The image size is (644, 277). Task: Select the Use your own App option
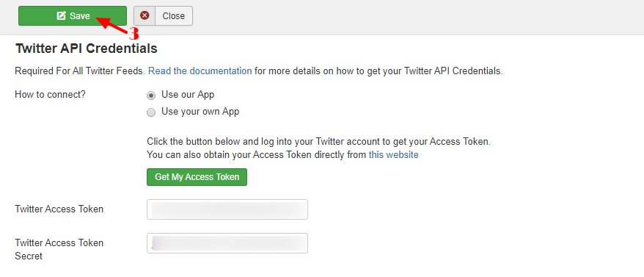[152, 112]
